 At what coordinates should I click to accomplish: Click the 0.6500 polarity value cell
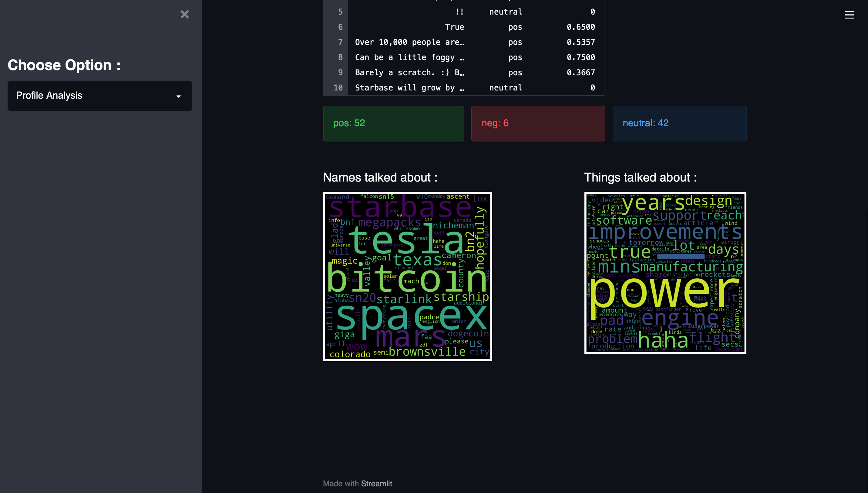(x=580, y=27)
